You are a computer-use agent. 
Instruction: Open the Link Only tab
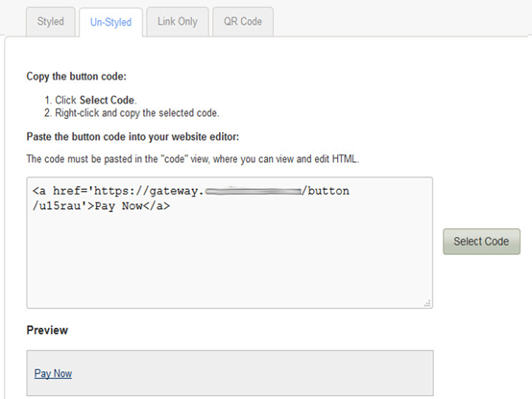(178, 21)
